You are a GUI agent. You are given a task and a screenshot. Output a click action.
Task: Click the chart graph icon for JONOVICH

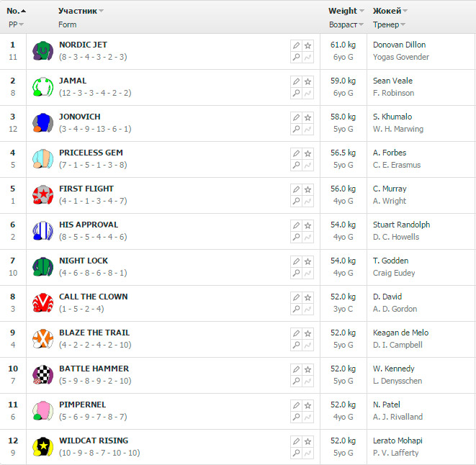point(308,130)
